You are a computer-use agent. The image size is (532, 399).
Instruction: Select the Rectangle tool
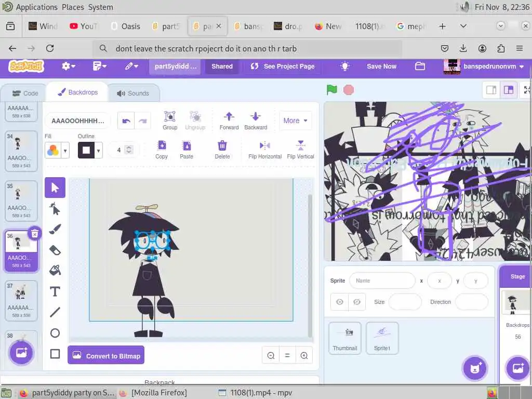click(55, 354)
